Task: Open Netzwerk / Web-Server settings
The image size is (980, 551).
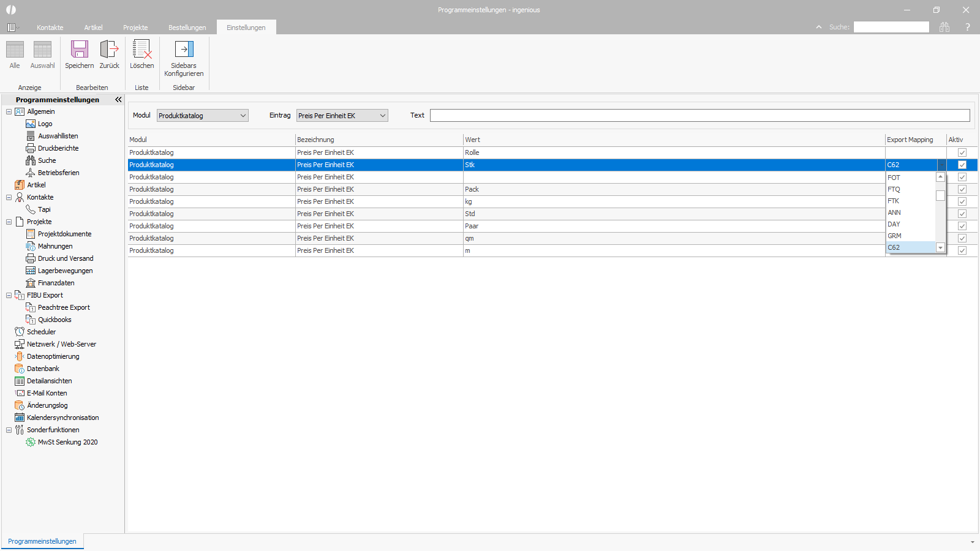Action: 61,344
